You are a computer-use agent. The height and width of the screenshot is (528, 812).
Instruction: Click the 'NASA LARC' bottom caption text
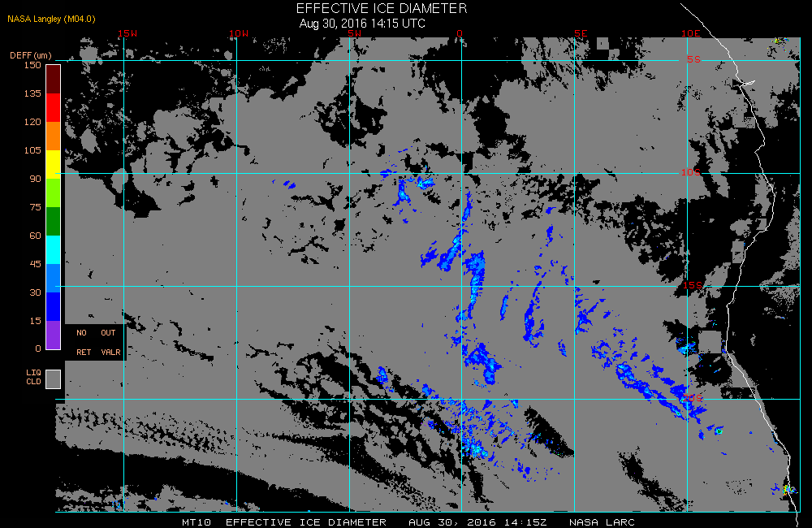[602, 522]
